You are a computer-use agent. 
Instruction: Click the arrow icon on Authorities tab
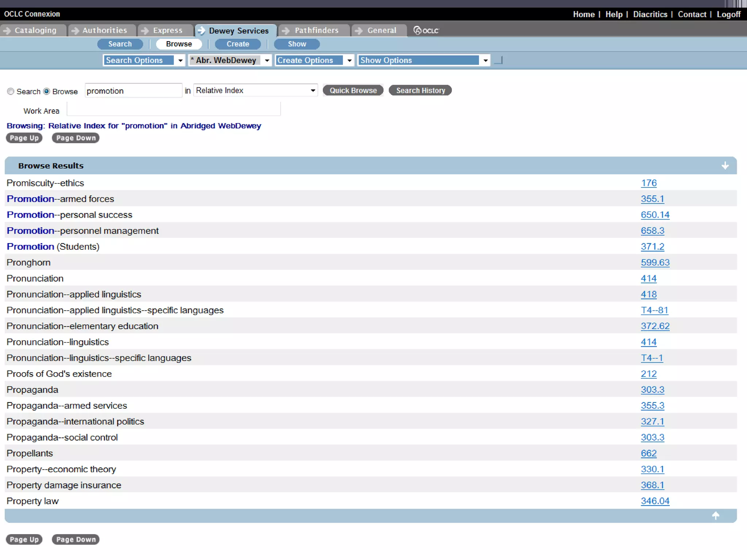point(75,31)
